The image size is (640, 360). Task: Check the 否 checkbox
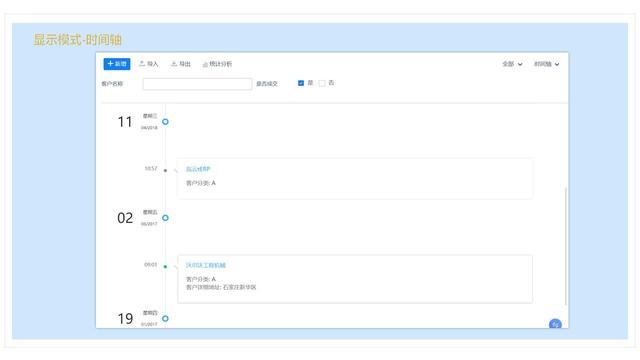pyautogui.click(x=322, y=83)
